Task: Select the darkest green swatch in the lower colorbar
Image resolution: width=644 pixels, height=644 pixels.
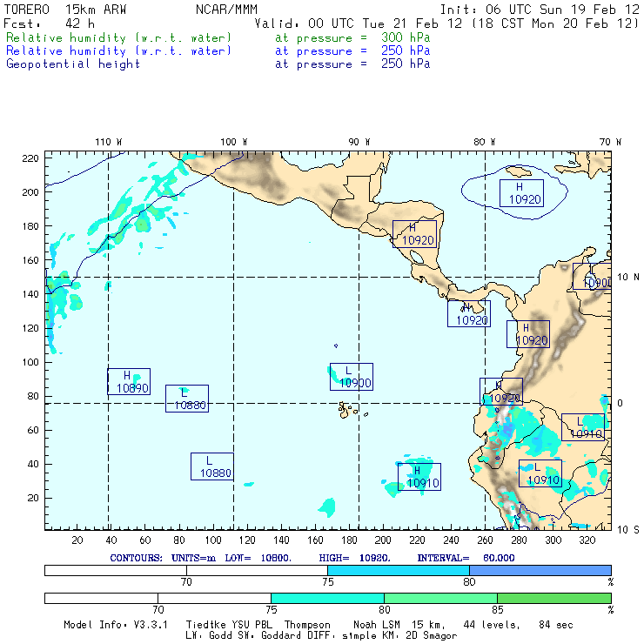Action: pos(553,599)
